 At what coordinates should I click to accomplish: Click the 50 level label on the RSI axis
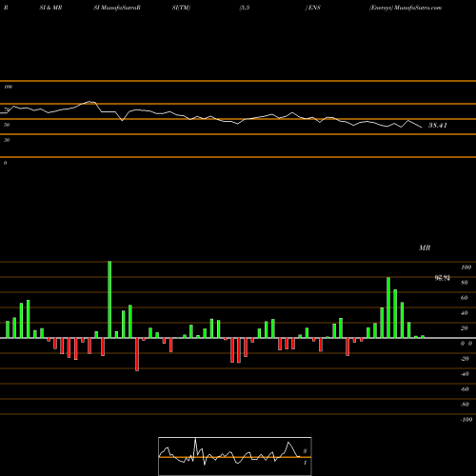pos(7,125)
